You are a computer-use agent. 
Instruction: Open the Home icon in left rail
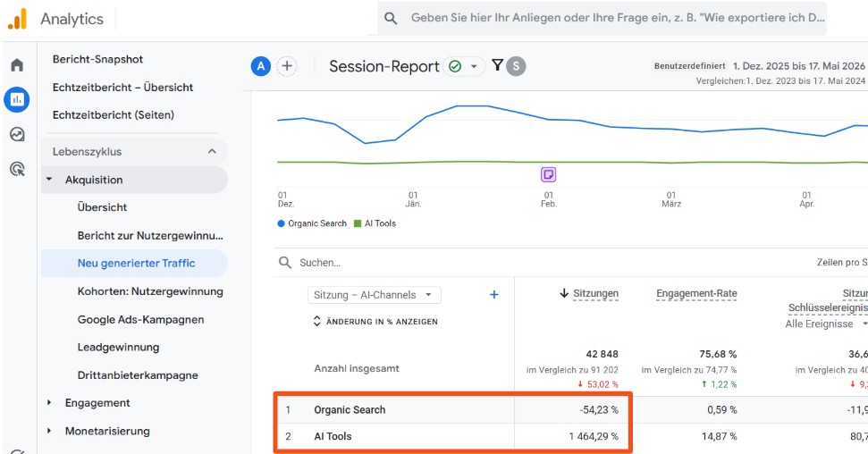point(17,65)
